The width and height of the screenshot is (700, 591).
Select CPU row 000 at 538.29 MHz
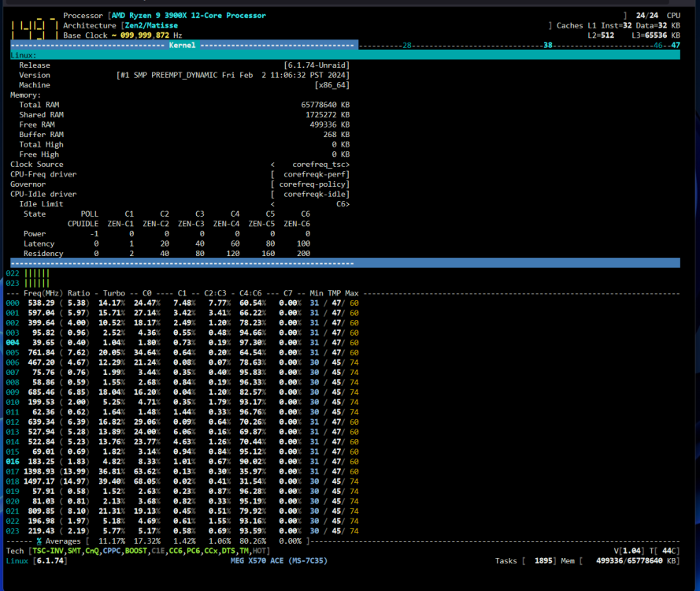coord(183,303)
